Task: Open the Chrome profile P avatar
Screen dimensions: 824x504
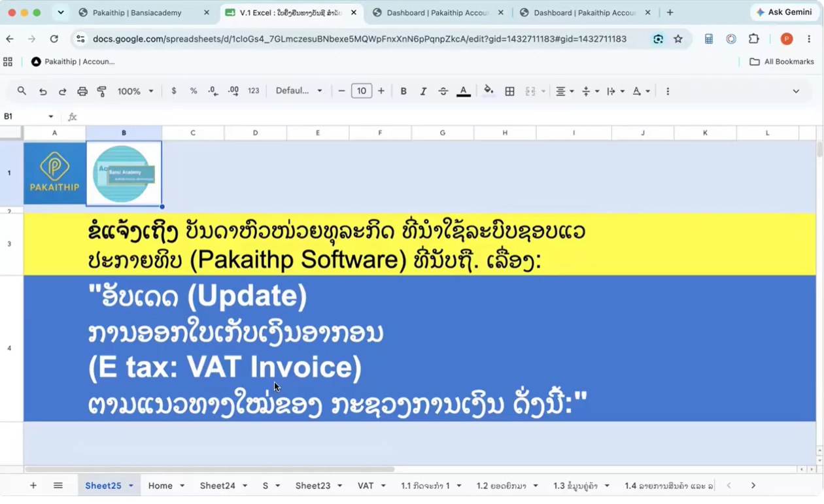Action: 787,39
